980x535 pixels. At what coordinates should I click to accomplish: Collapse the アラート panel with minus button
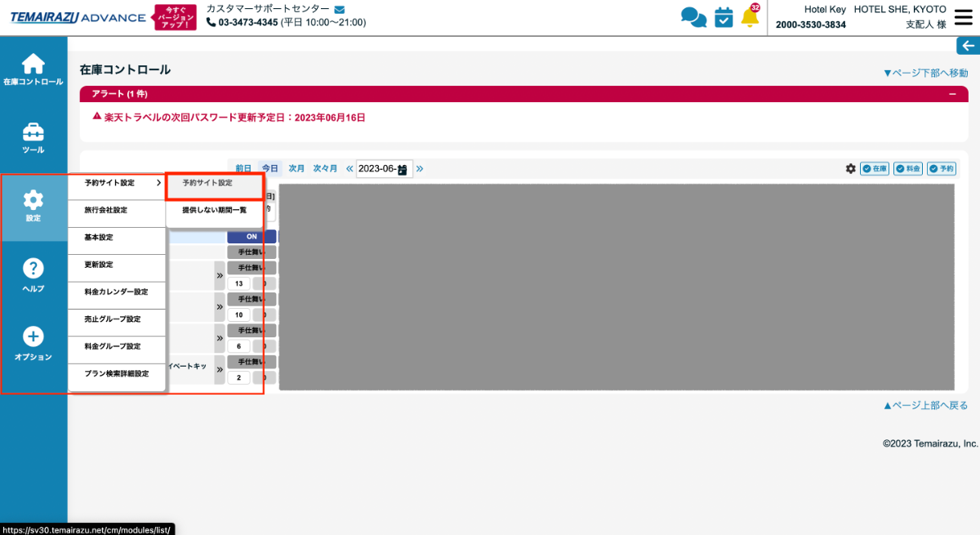pyautogui.click(x=951, y=94)
